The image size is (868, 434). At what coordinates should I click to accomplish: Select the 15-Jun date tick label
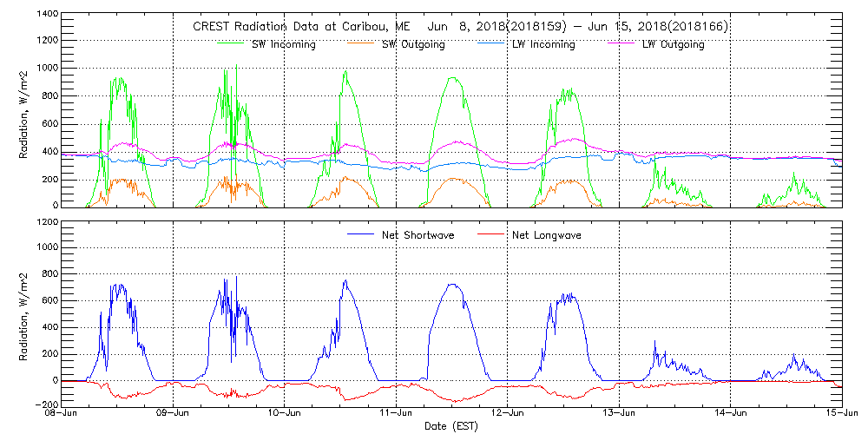point(840,414)
